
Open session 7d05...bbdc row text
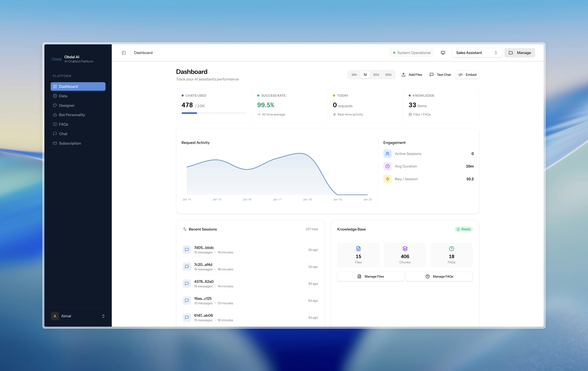[213, 250]
